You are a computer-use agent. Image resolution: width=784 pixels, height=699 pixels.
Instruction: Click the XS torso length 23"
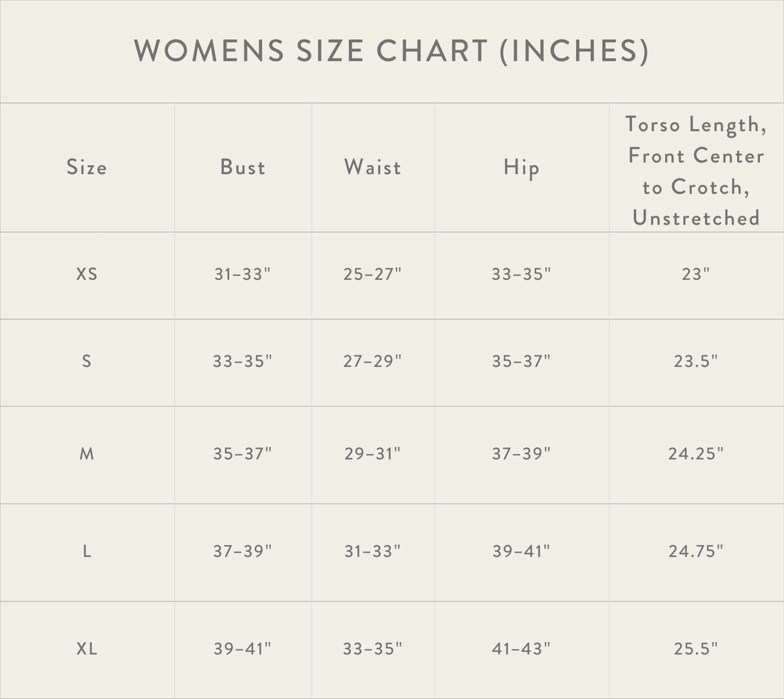696,274
